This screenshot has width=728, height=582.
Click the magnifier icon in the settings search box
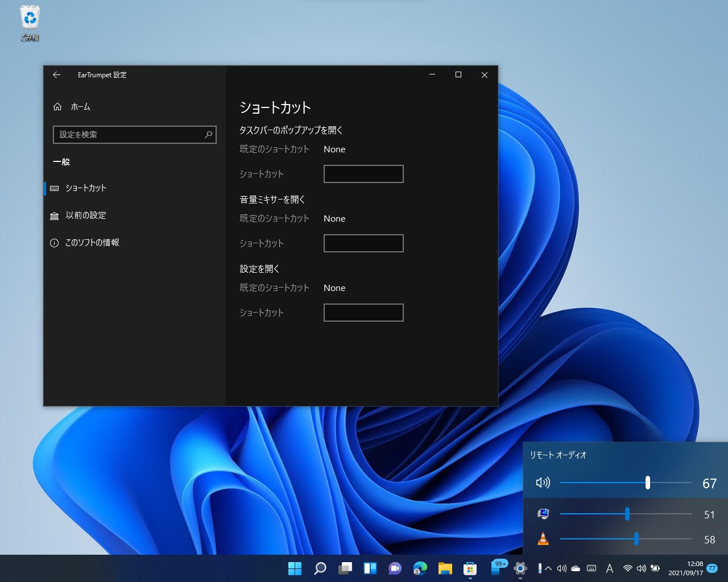(208, 135)
